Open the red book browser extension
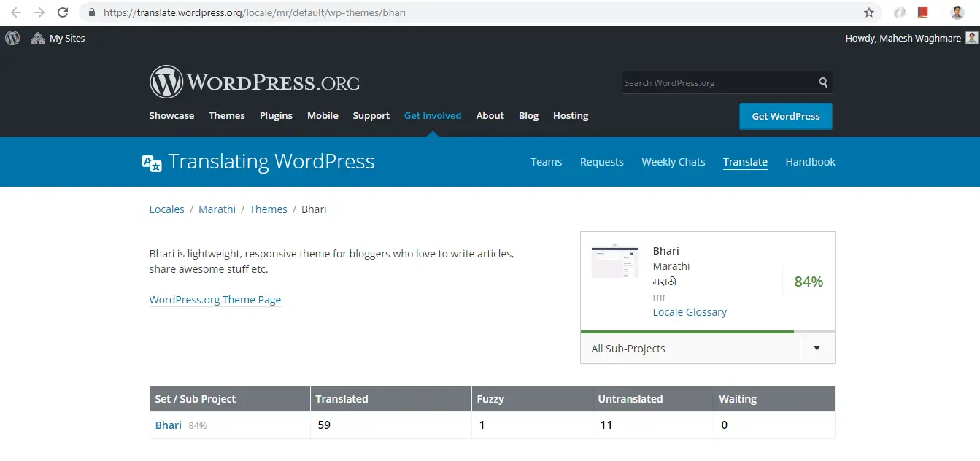This screenshot has width=980, height=461. [923, 12]
